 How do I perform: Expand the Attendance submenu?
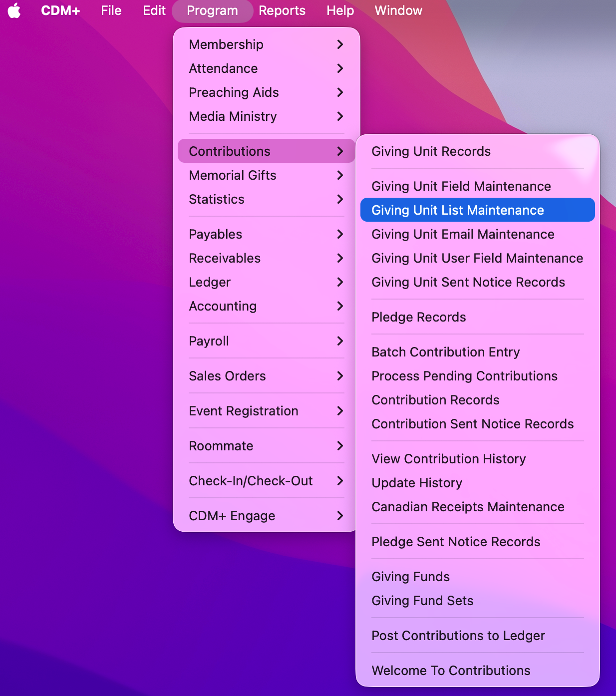click(x=267, y=68)
